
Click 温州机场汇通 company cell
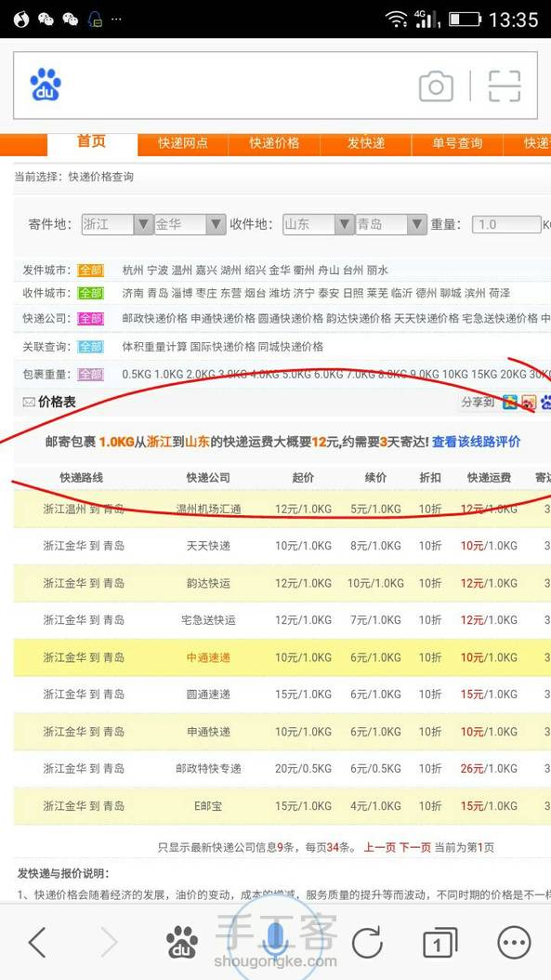[208, 510]
